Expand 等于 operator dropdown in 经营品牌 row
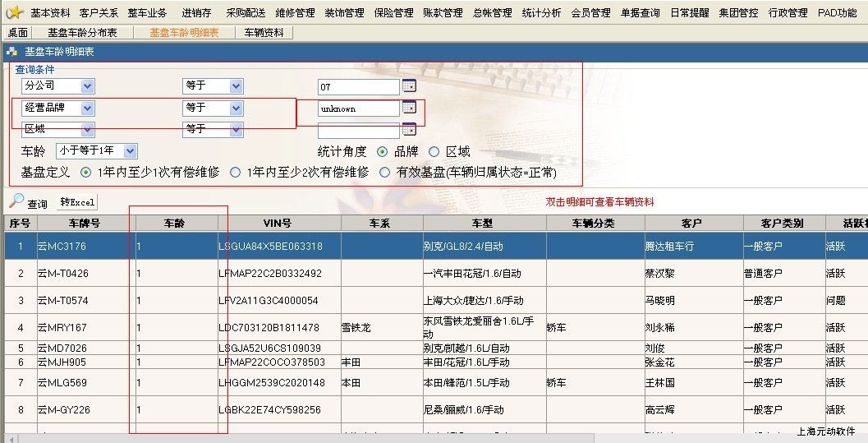This screenshot has height=443, width=868. (236, 108)
